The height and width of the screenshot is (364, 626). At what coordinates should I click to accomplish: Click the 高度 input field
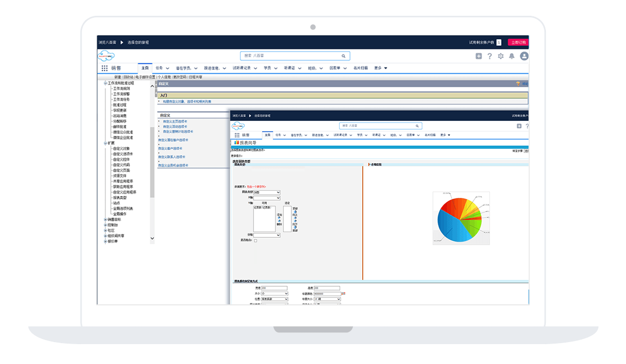click(x=327, y=288)
